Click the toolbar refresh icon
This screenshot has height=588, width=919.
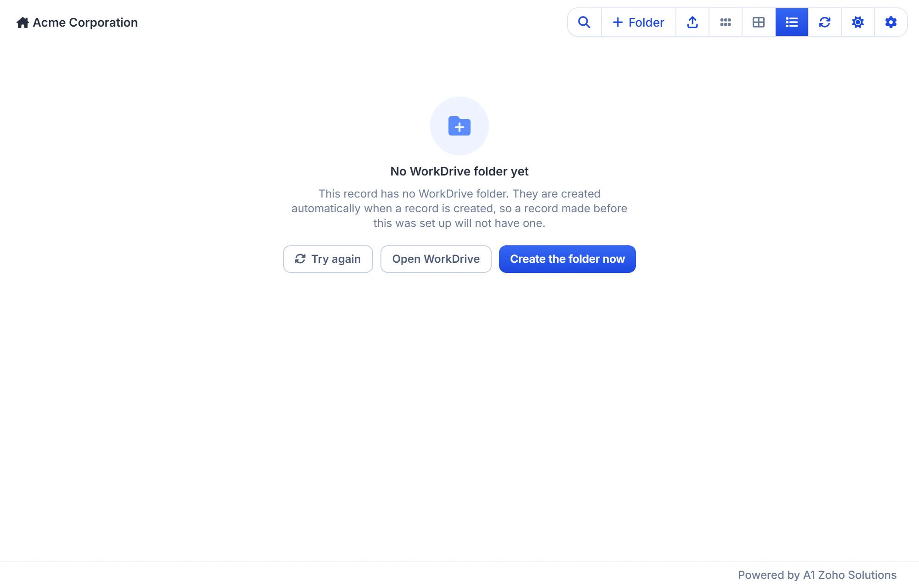(825, 22)
